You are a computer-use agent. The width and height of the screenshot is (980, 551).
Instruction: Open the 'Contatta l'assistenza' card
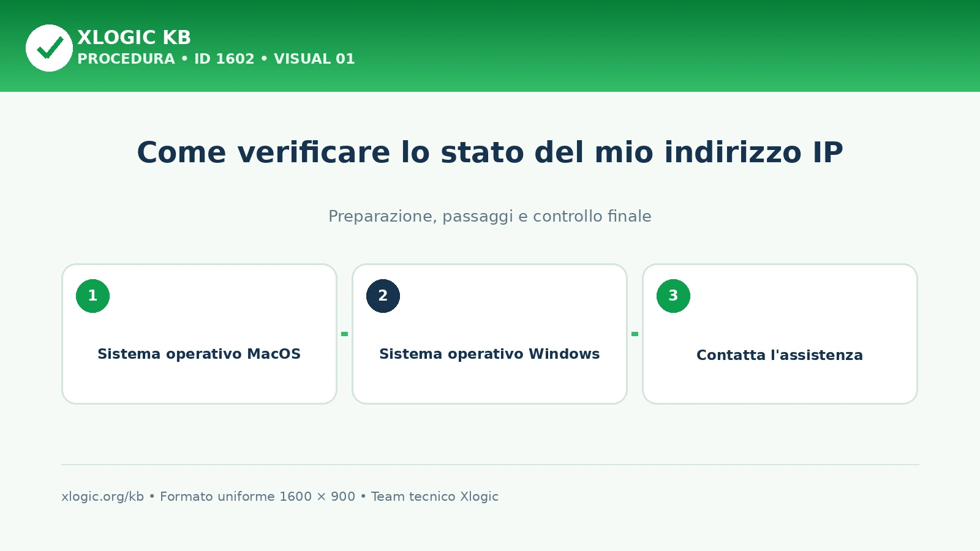(780, 334)
